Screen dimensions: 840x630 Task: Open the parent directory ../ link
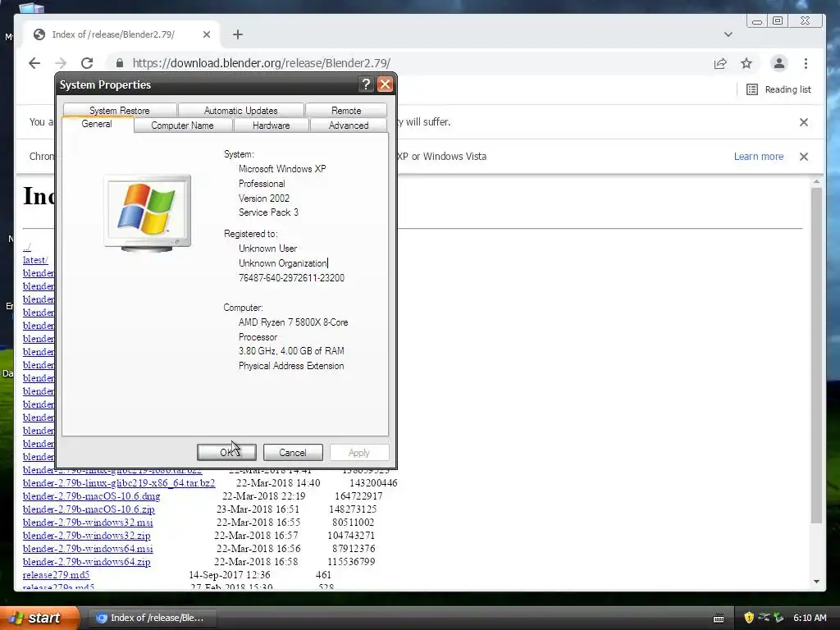pyautogui.click(x=27, y=247)
